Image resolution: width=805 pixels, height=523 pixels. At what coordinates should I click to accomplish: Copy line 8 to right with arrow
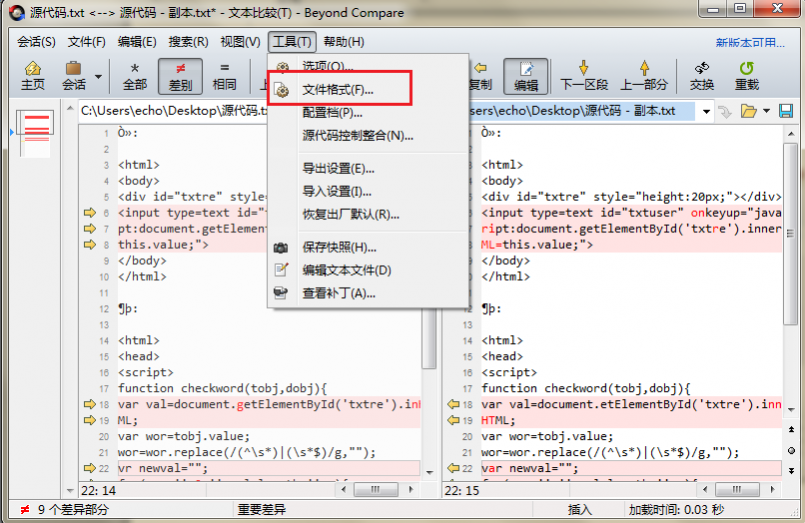click(90, 244)
